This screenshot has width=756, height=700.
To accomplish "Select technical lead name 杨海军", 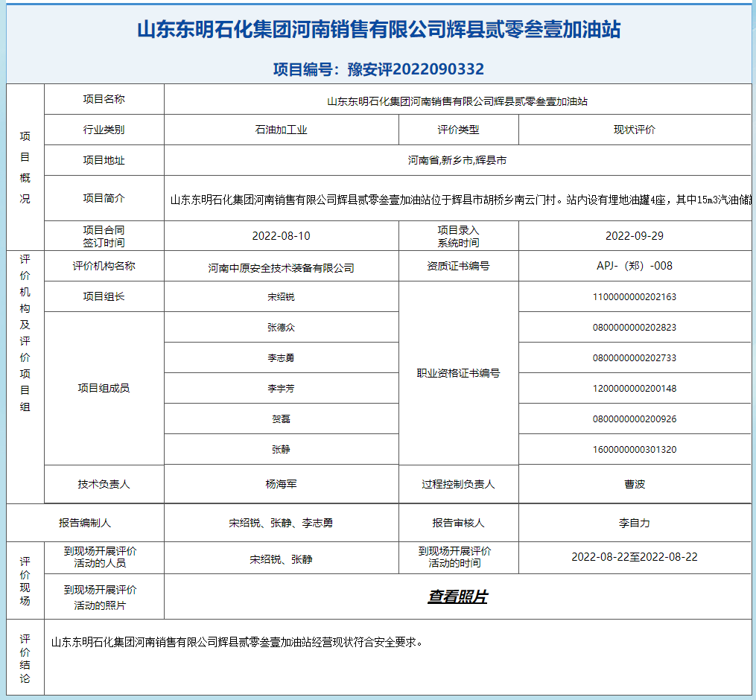I will pos(281,484).
